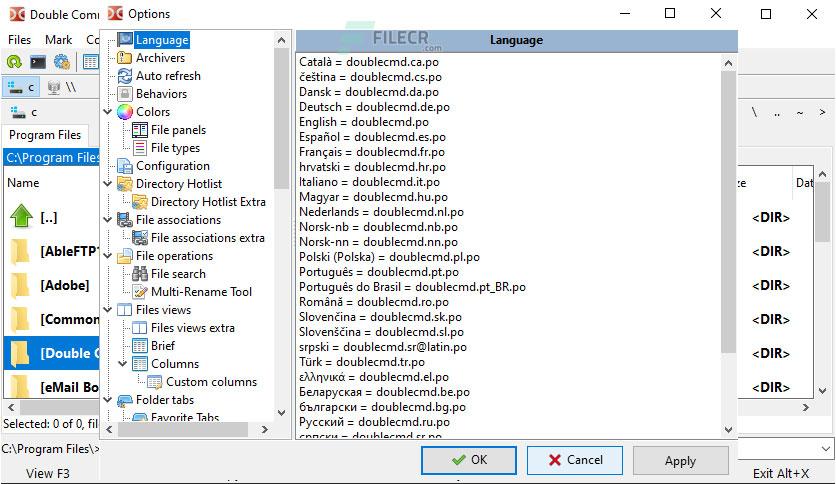Select Català = doublecmd.ca.po entry

point(369,62)
